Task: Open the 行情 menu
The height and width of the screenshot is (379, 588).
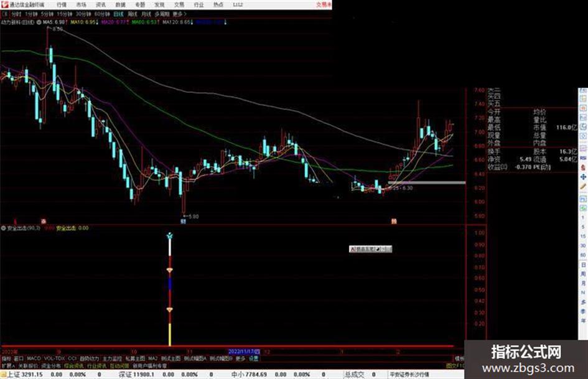Action: (x=62, y=5)
